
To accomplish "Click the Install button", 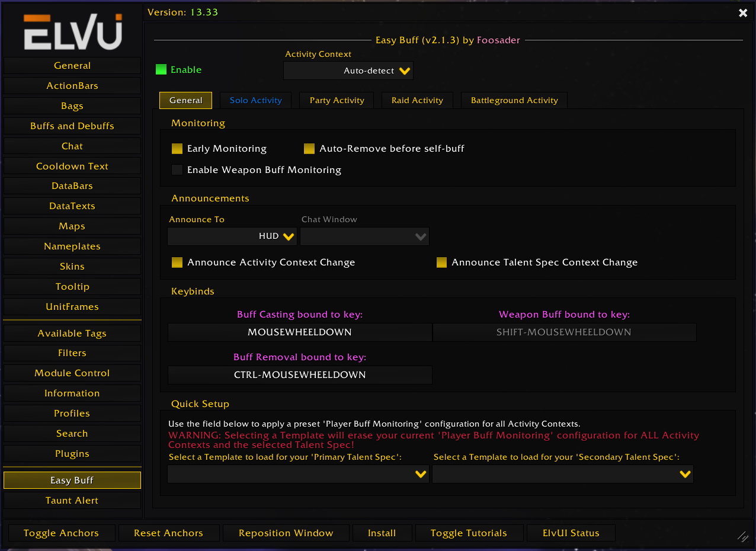I will (x=382, y=533).
